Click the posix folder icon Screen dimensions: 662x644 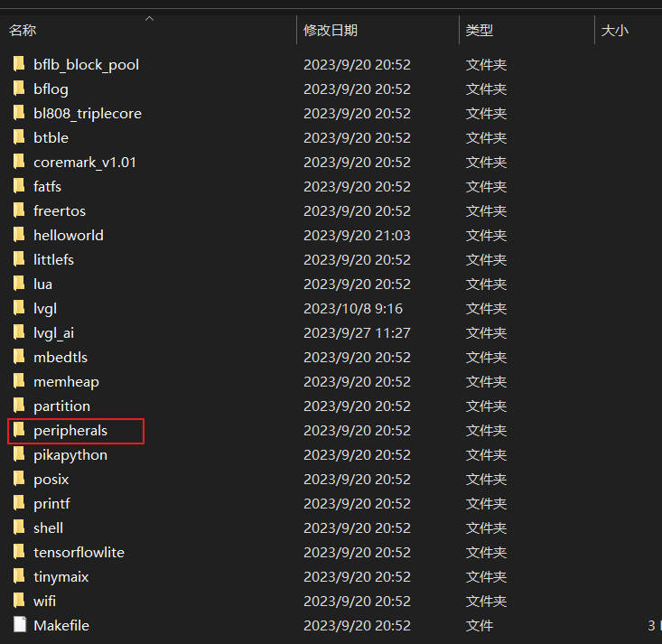(x=19, y=479)
